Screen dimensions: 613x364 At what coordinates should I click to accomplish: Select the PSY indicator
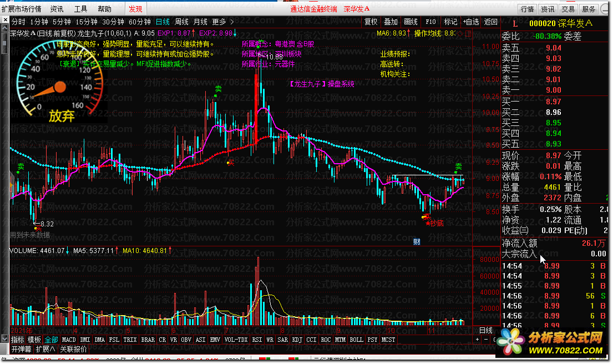(x=373, y=340)
